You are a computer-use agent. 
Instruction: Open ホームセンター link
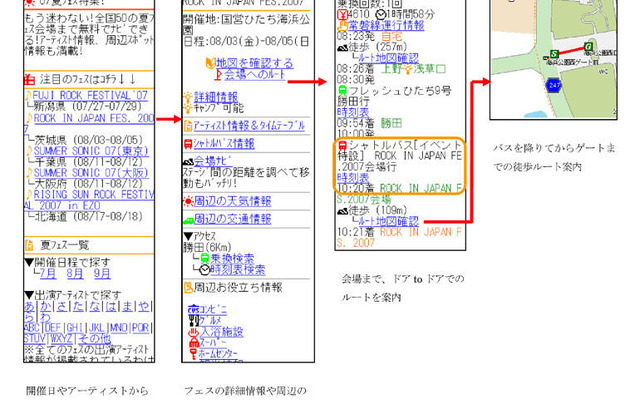pos(218,354)
